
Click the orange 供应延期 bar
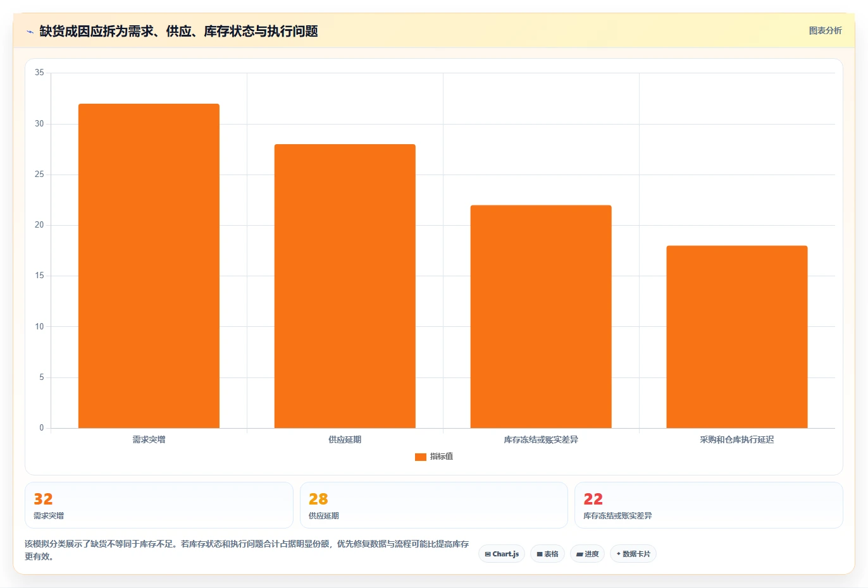(x=345, y=286)
